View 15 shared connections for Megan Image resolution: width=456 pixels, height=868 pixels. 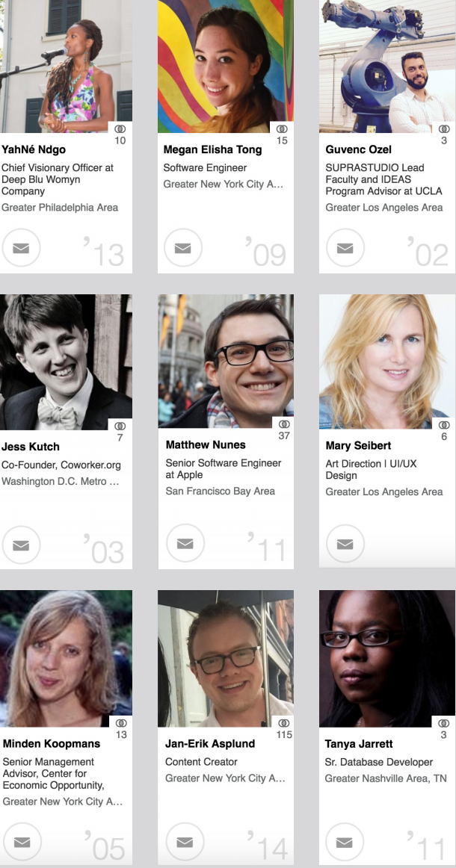282,129
